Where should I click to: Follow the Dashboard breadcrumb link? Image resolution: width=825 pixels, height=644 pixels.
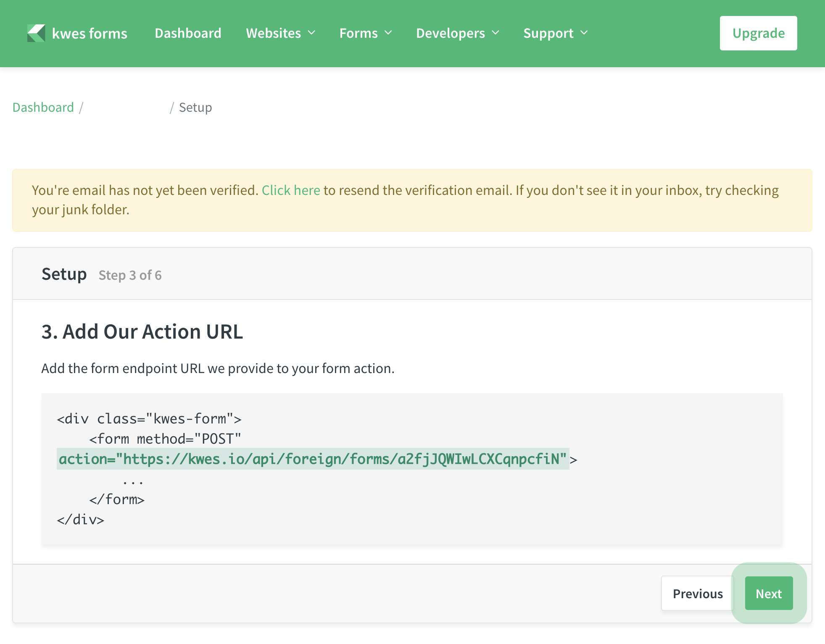coord(43,108)
